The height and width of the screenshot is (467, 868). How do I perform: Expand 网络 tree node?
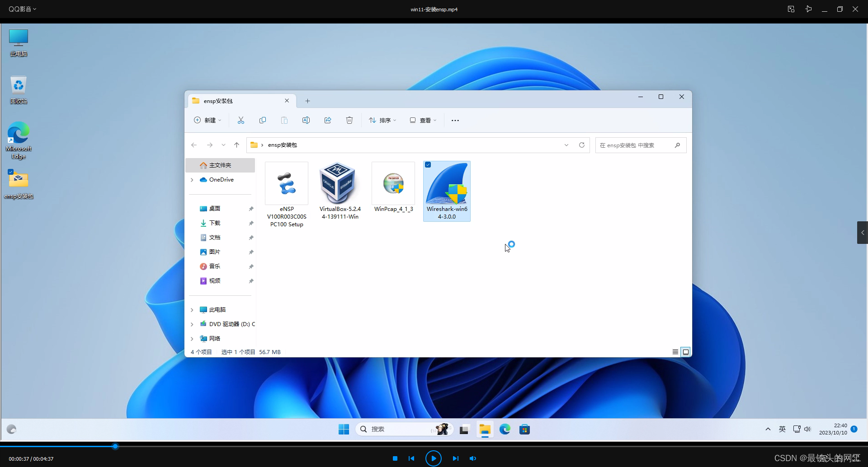click(192, 339)
